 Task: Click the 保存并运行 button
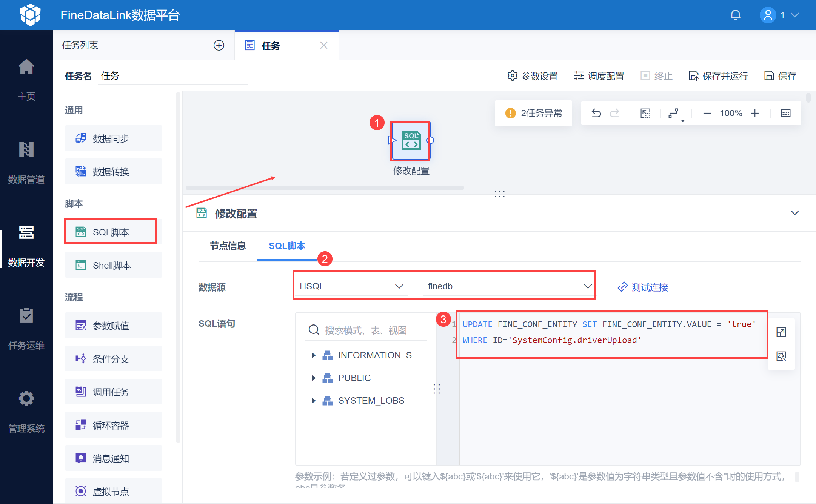pos(718,76)
